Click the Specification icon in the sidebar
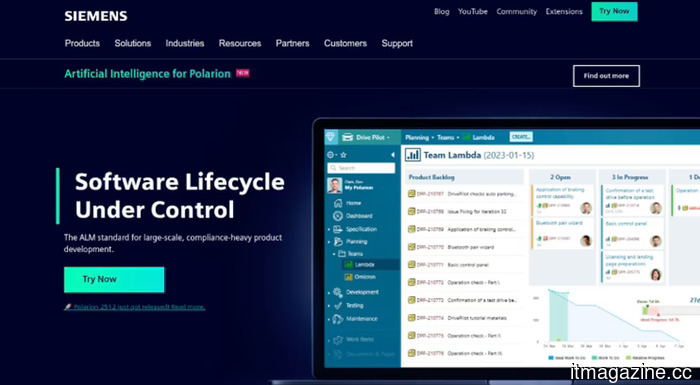Viewport: 700px width, 385px height. 338,229
